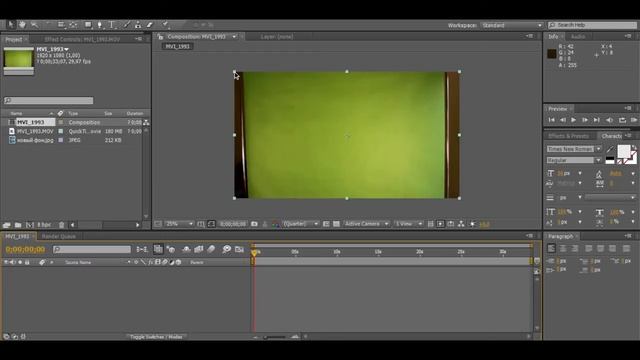
Task: Select the Horizontal Type tool
Action: pos(111,25)
